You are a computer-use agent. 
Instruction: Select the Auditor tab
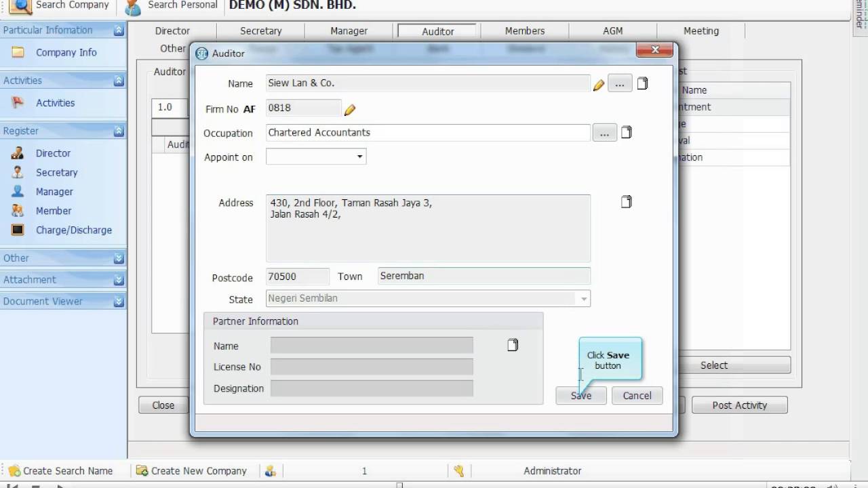438,32
